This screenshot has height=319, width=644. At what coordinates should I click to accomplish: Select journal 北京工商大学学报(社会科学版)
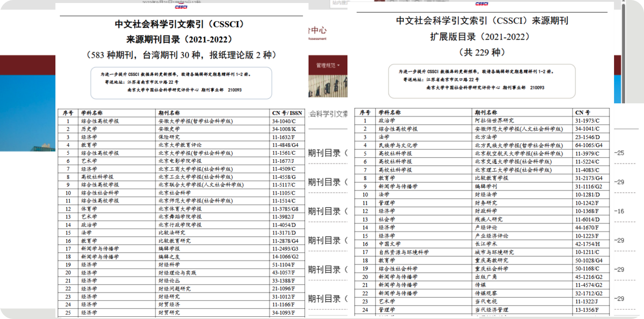pyautogui.click(x=195, y=169)
